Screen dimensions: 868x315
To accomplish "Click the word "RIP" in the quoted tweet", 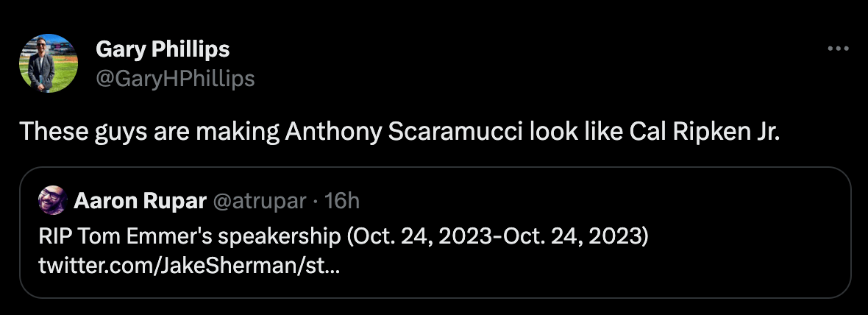I will click(53, 239).
